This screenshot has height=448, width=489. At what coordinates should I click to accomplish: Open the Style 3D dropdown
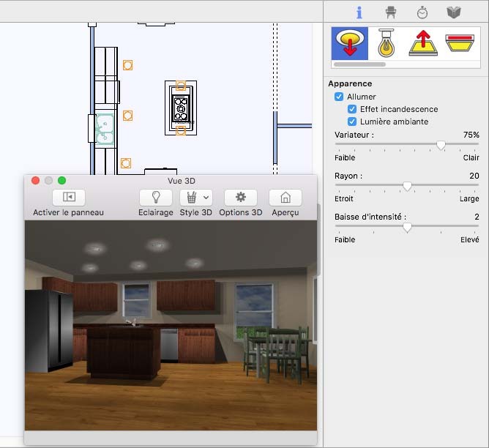point(195,197)
